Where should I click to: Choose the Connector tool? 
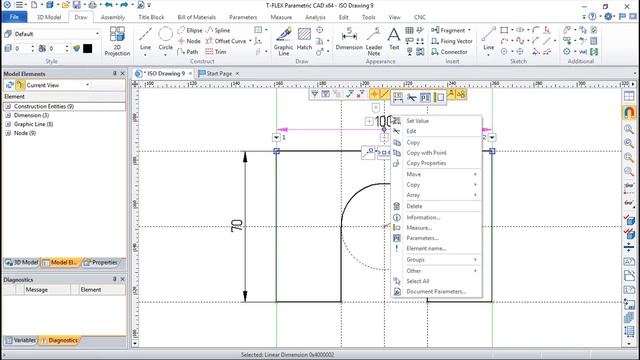click(x=449, y=52)
